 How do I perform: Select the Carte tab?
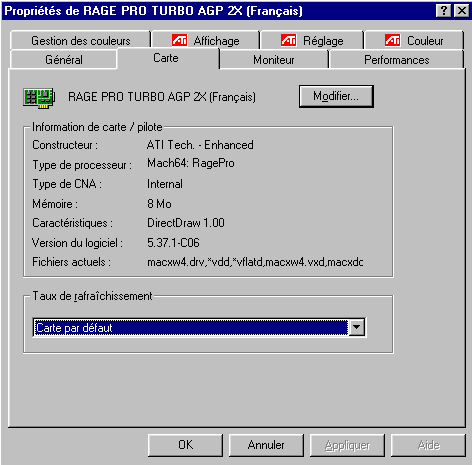[x=168, y=58]
